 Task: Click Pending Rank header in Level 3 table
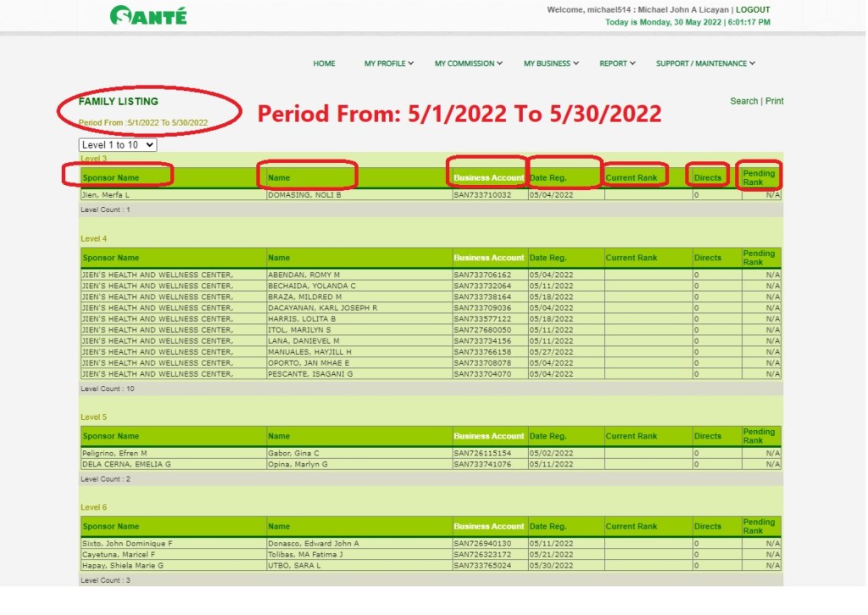pyautogui.click(x=758, y=177)
